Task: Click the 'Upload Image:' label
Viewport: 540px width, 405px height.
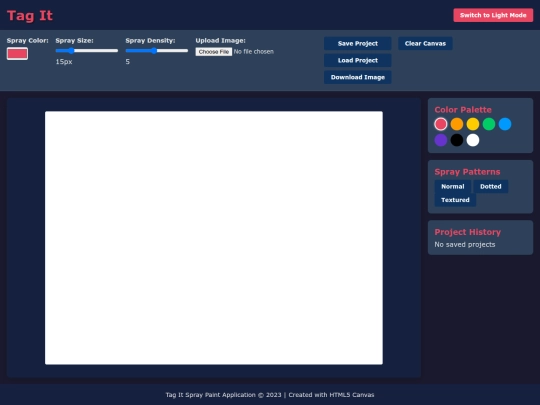Action: (x=220, y=41)
